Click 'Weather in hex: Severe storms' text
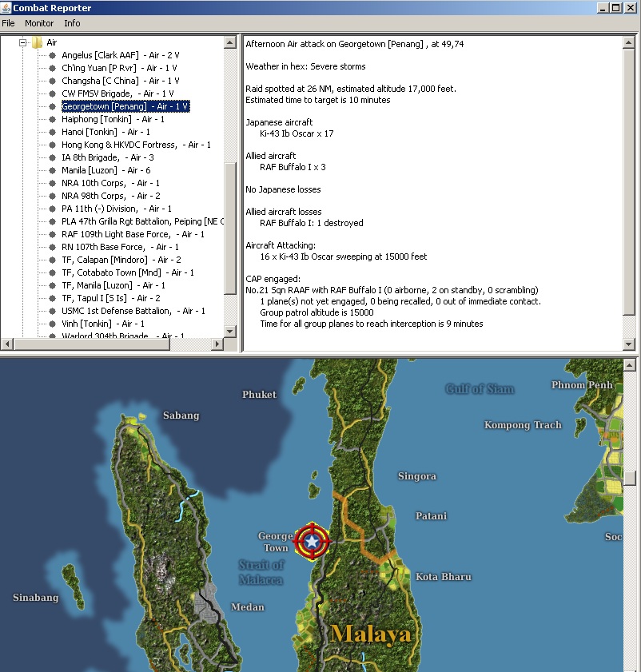641x672 pixels. (x=305, y=66)
